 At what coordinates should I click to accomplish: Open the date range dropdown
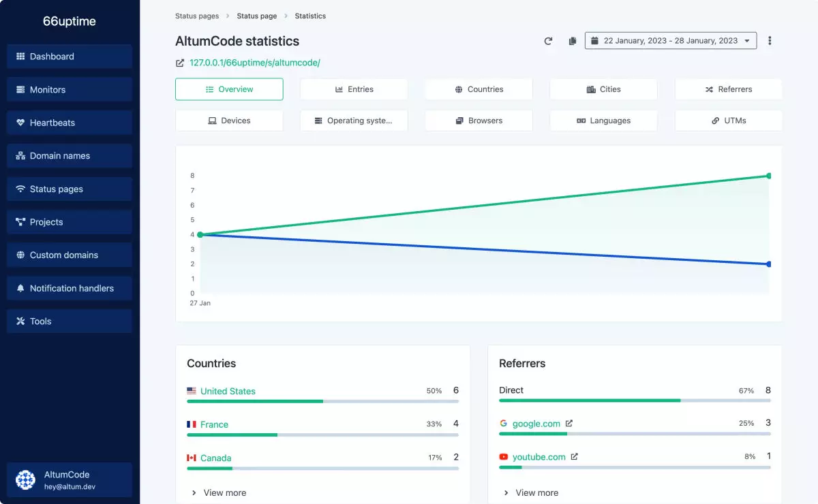tap(671, 41)
